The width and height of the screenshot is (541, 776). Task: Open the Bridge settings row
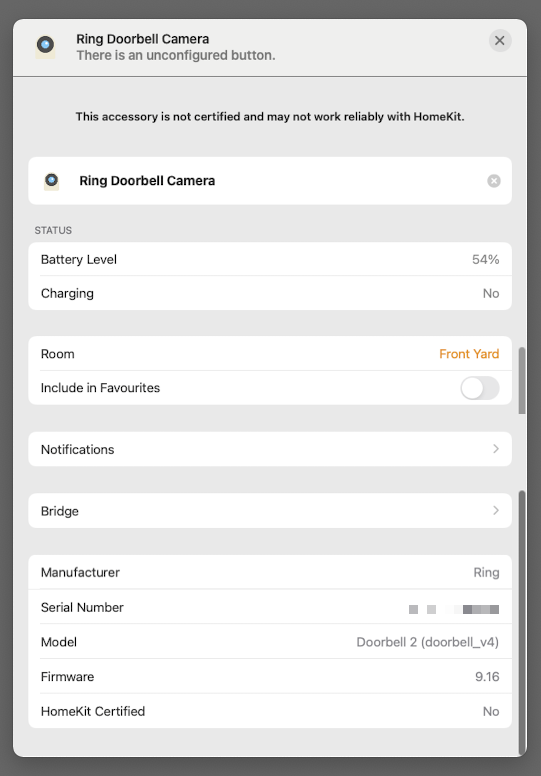270,510
